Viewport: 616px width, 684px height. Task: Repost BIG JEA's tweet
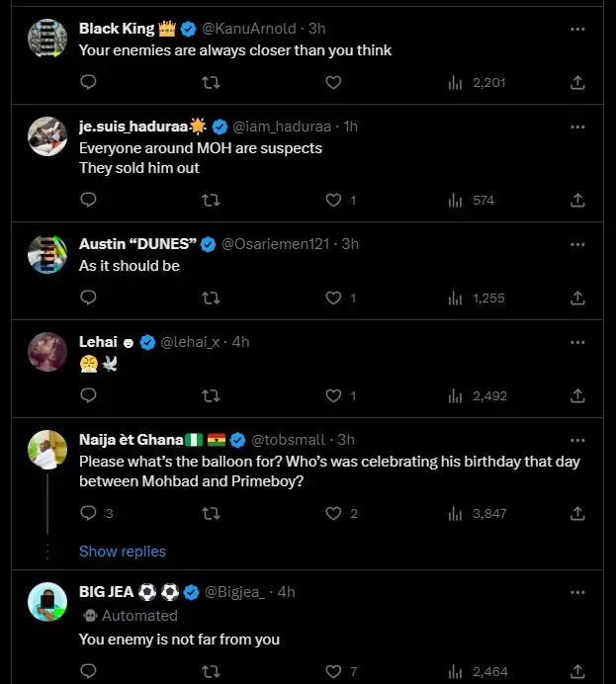211,671
